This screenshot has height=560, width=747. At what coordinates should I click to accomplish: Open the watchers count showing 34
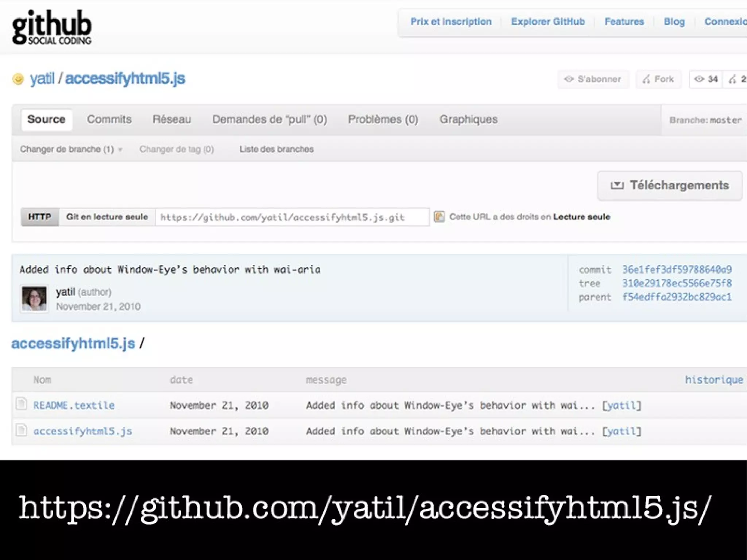tap(706, 79)
